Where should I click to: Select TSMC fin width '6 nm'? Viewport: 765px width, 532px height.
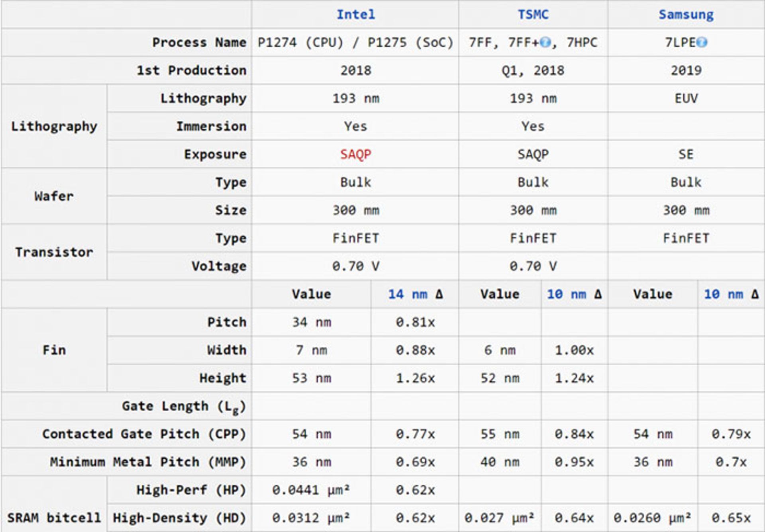(x=500, y=350)
